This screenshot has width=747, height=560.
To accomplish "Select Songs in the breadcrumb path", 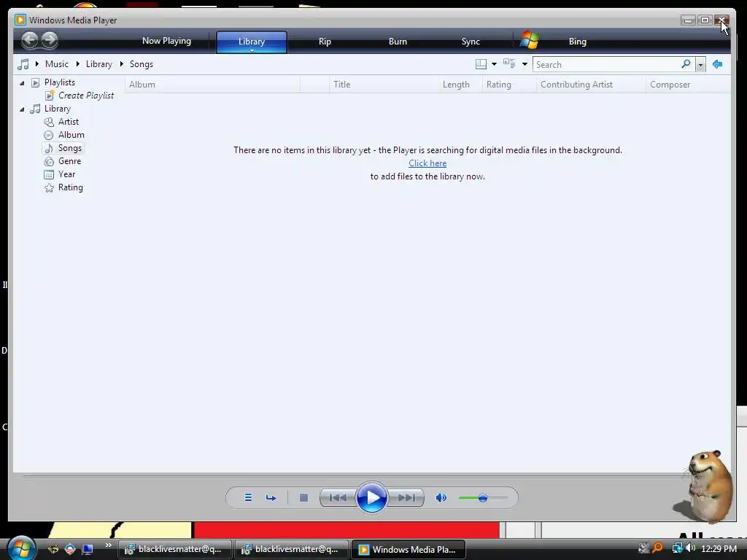I will tap(142, 64).
